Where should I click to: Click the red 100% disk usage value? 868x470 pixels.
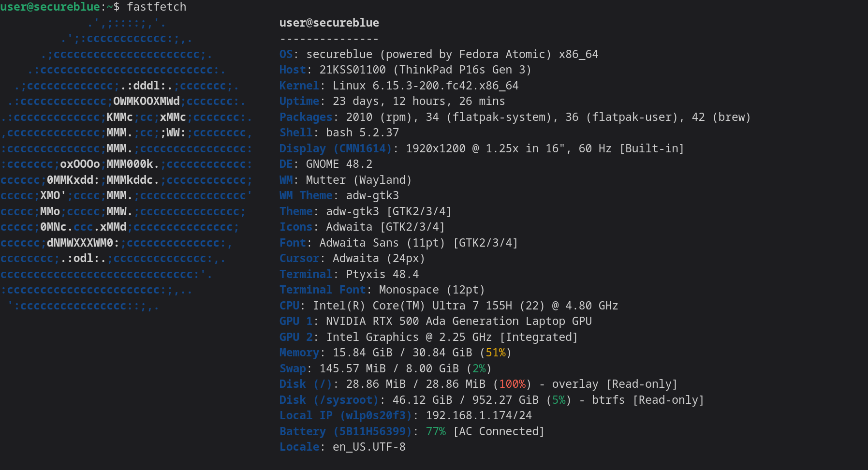(512, 384)
